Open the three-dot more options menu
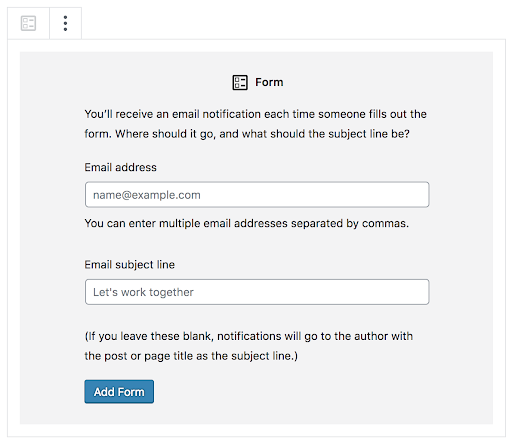 pos(65,23)
